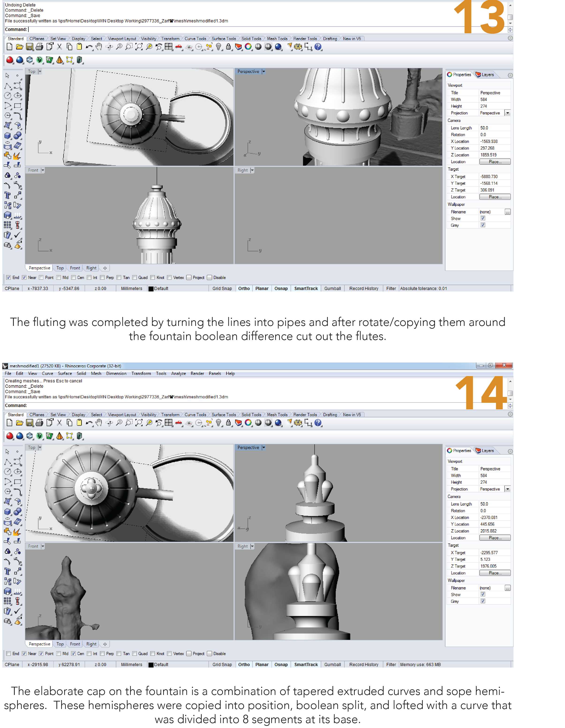The image size is (565, 728).
Task: Enable the End osnap checkbox in screenshot 14
Action: [x=9, y=654]
